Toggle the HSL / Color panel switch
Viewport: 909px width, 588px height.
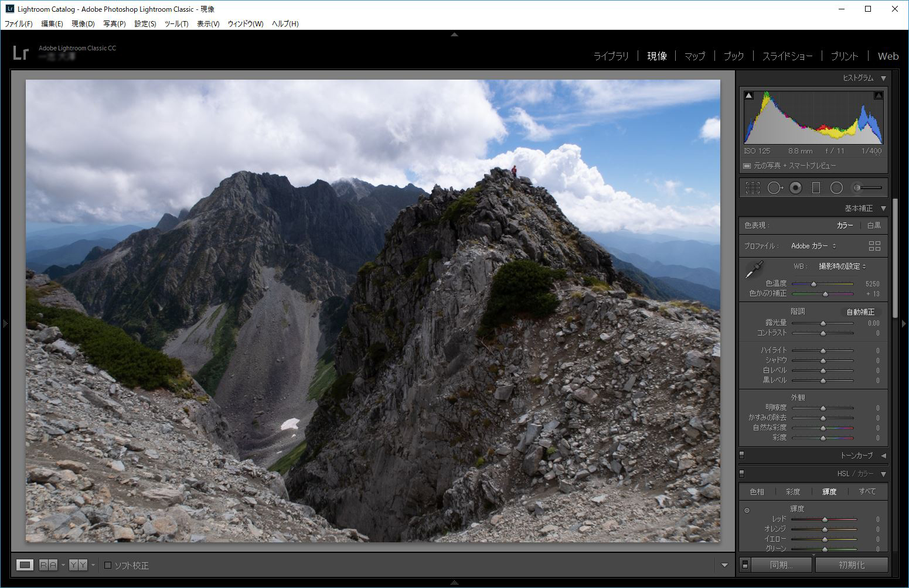(741, 473)
